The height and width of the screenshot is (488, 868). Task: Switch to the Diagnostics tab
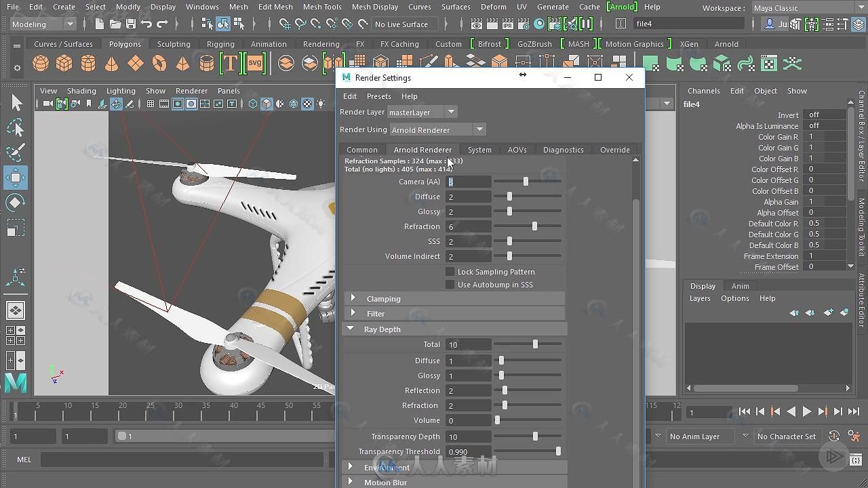pyautogui.click(x=564, y=150)
